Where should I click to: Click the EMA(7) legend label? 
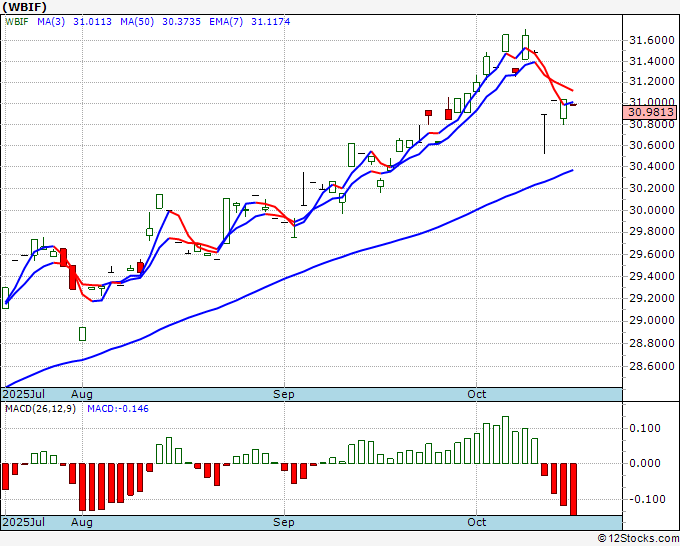pos(226,22)
